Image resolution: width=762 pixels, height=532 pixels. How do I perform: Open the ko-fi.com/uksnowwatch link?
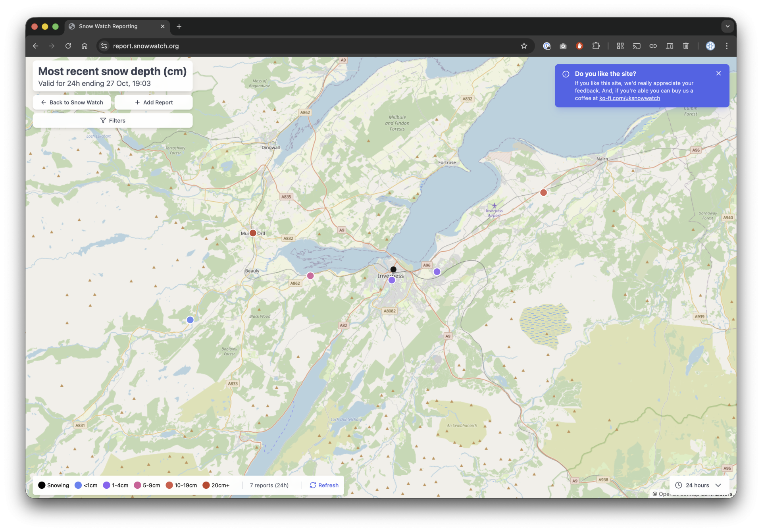coord(629,98)
